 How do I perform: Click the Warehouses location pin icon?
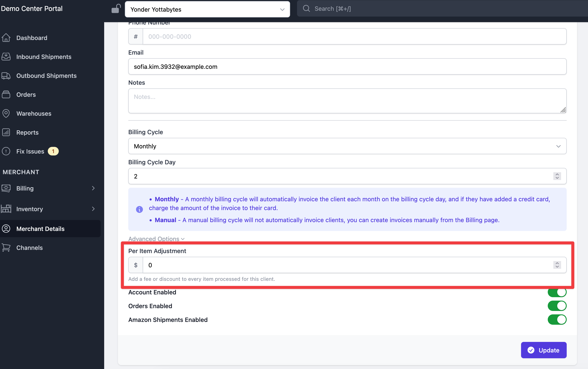[x=6, y=114]
